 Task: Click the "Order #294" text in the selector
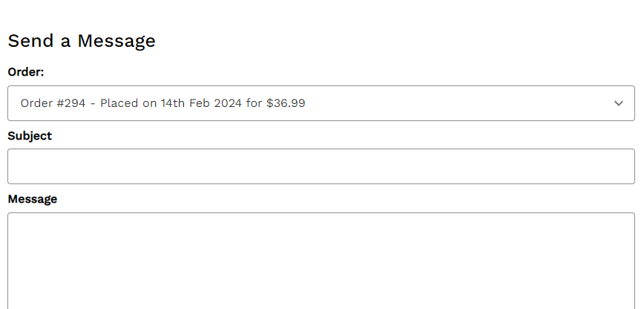point(53,103)
